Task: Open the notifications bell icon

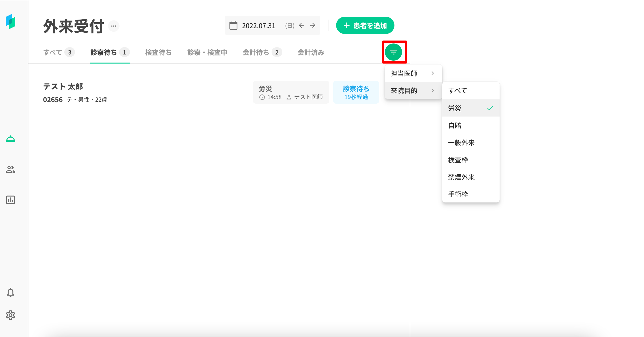Action: coord(11,292)
